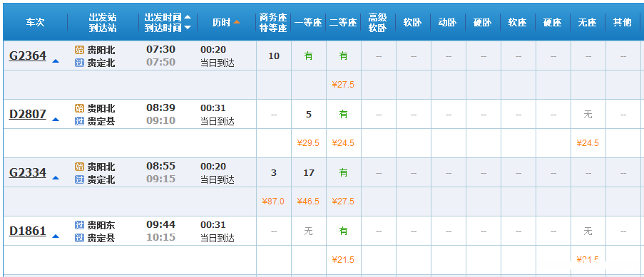This screenshot has width=644, height=277.
Task: Click G2334 second class price ¥27.5
Action: coord(343,201)
